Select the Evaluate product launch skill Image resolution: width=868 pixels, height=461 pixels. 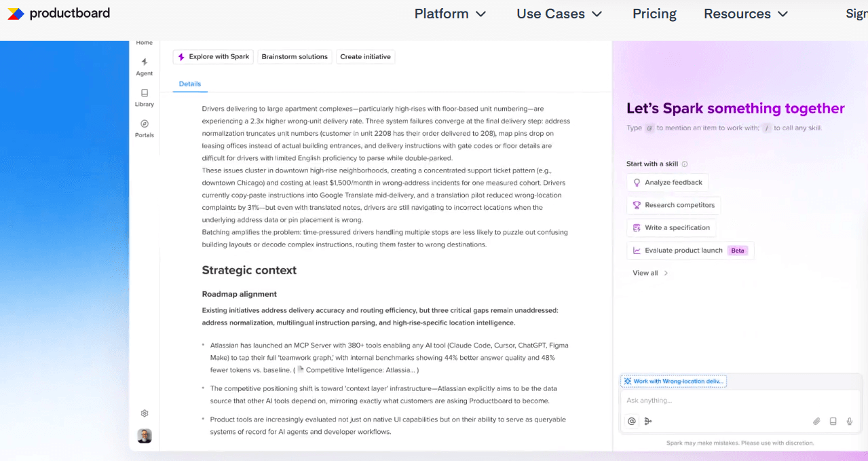click(x=690, y=251)
